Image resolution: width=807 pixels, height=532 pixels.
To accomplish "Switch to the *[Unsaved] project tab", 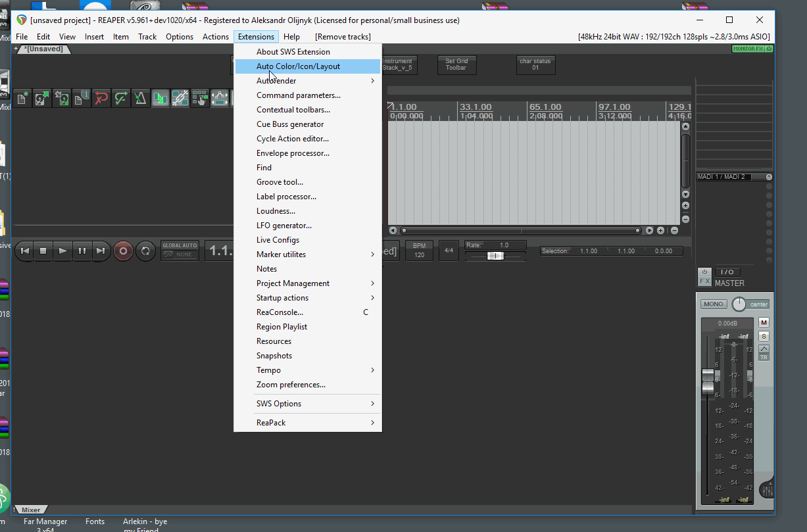I will [43, 49].
